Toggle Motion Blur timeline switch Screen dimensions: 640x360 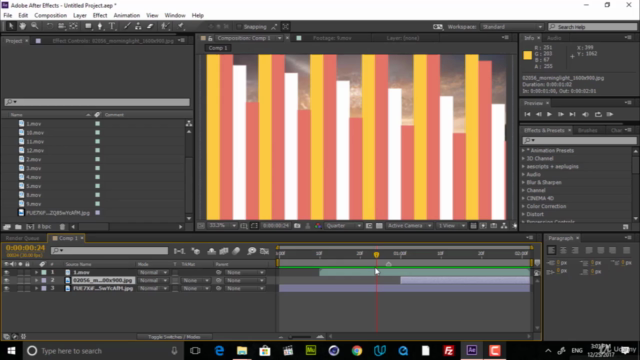click(236, 251)
